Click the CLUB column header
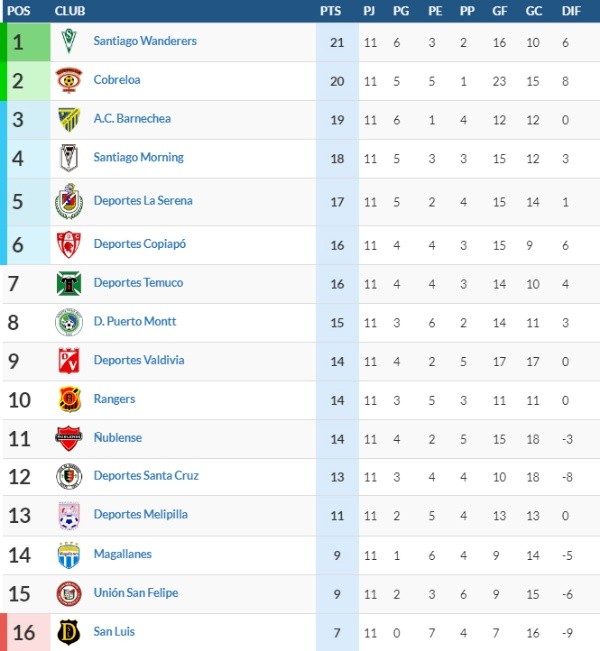 [x=70, y=10]
